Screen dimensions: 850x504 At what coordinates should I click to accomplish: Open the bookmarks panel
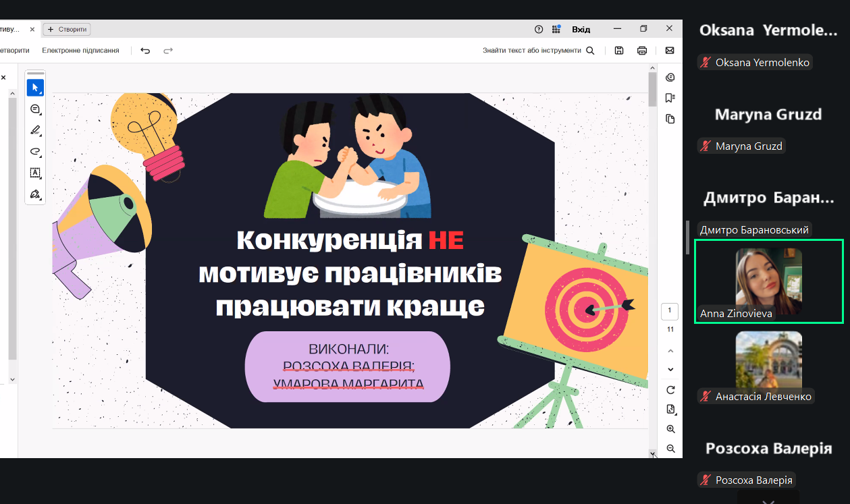(x=670, y=98)
